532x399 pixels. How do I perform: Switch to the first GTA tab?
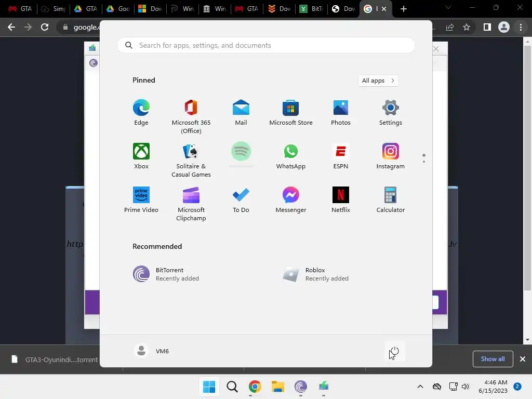tap(20, 9)
